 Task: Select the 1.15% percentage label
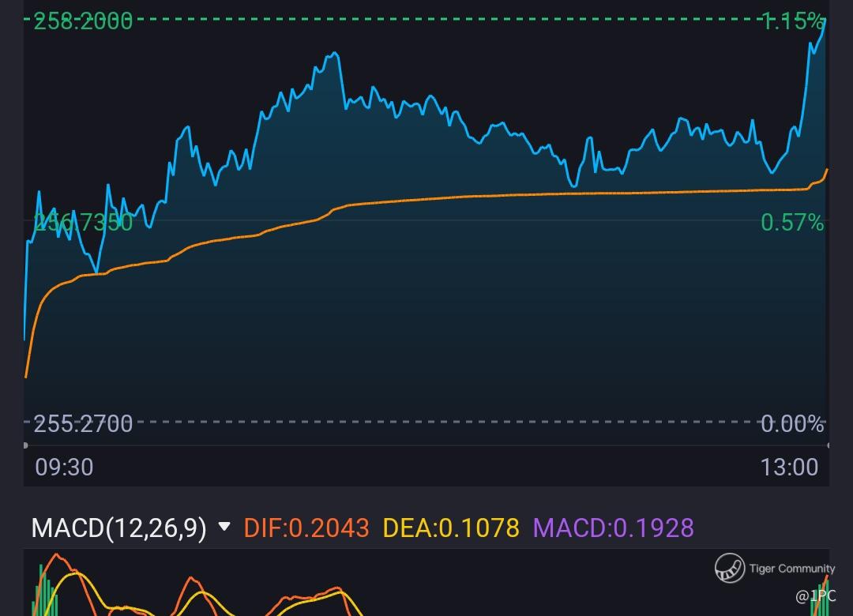point(792,22)
